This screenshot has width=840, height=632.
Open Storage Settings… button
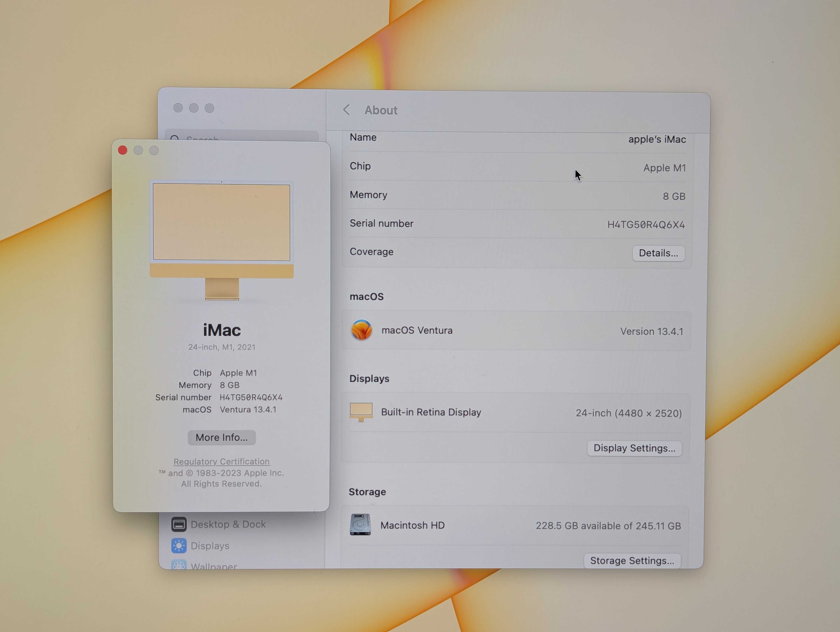point(632,561)
